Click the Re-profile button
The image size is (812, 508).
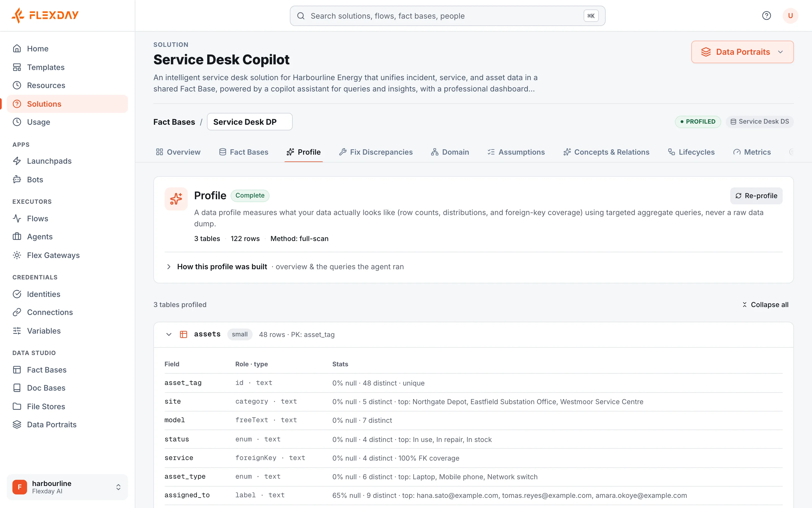click(x=756, y=196)
